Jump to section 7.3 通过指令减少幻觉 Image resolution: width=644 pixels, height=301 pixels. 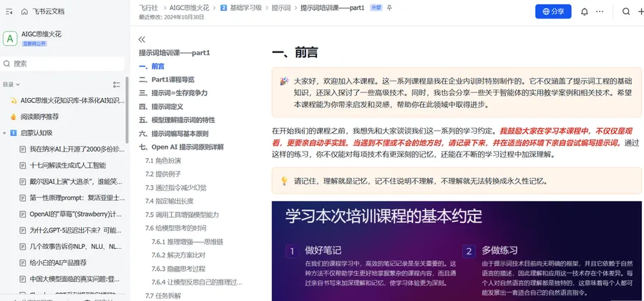coord(176,187)
